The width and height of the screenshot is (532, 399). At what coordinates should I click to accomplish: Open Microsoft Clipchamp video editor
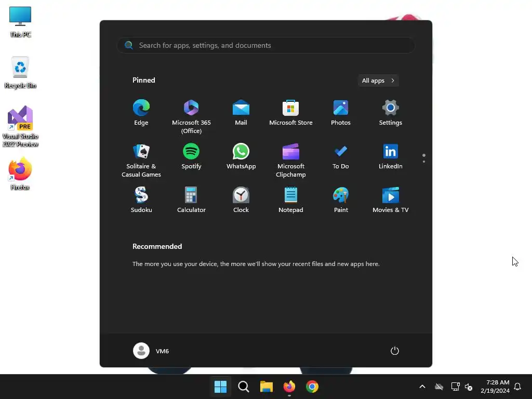point(291,161)
